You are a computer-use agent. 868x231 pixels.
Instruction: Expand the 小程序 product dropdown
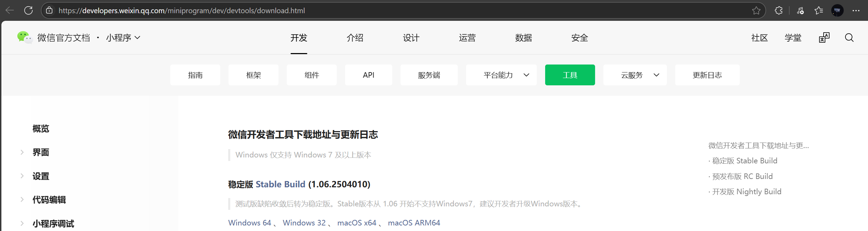pyautogui.click(x=123, y=37)
